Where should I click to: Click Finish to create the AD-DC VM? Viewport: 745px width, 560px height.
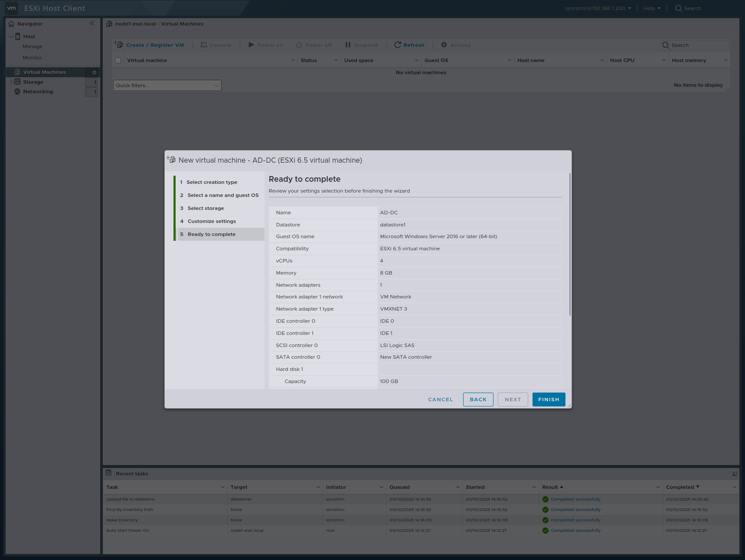tap(548, 399)
